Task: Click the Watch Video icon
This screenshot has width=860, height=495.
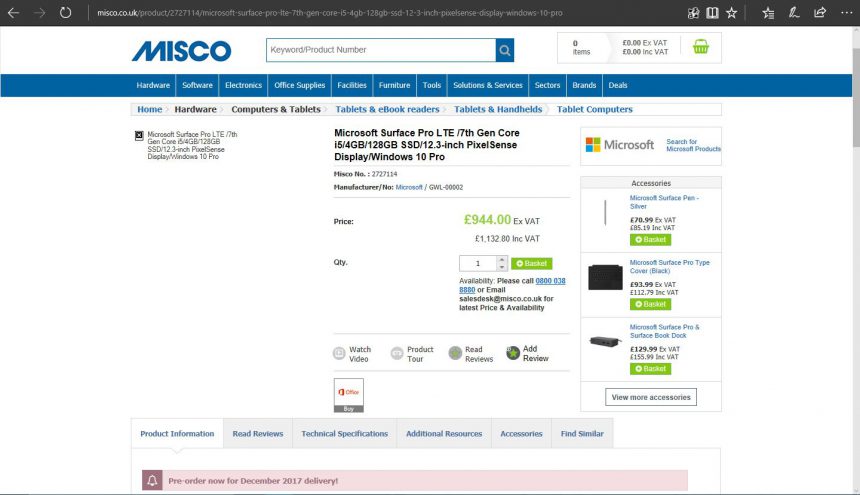Action: [x=339, y=354]
